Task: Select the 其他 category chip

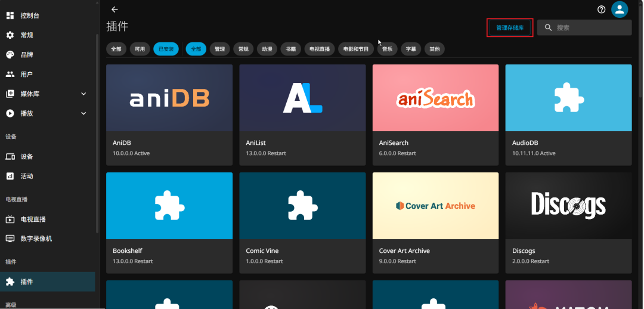Action: 435,49
